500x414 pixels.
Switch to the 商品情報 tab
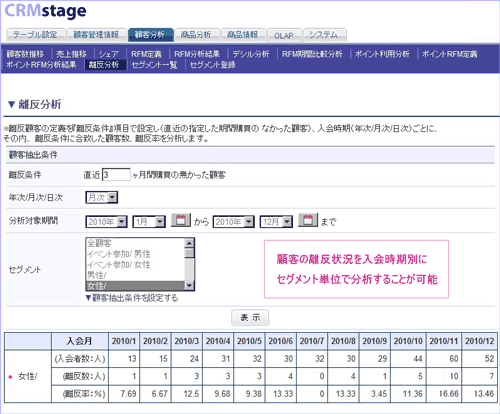pos(243,35)
